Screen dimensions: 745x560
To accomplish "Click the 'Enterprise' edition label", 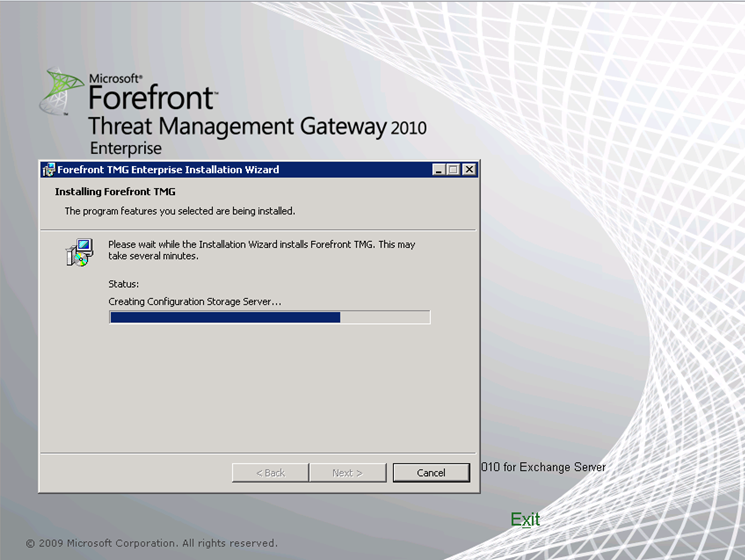I will [x=125, y=149].
